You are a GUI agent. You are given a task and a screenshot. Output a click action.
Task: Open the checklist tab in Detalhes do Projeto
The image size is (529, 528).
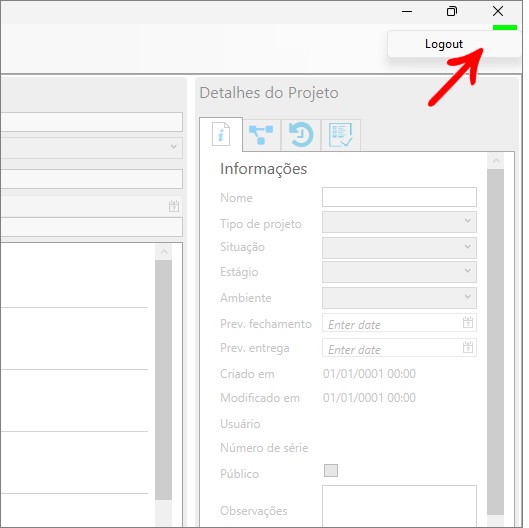(341, 135)
